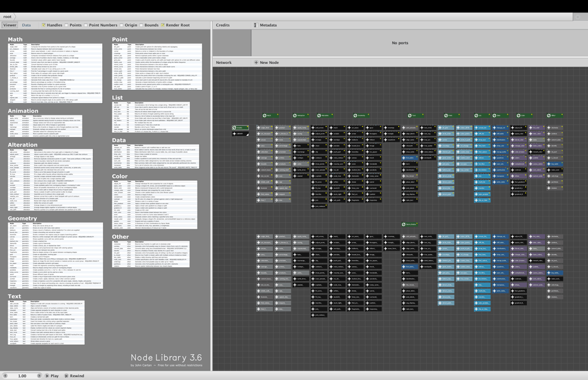Click the green Data category node
Screen dimensions: 588x380
point(500,115)
